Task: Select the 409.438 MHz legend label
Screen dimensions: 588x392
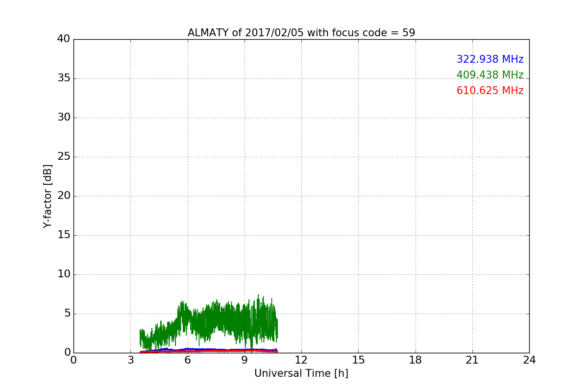Action: pyautogui.click(x=490, y=75)
